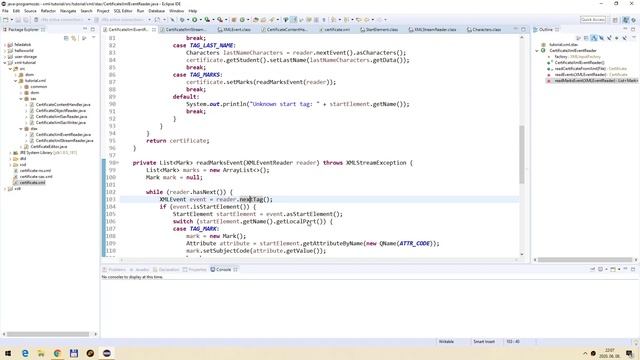This screenshot has height=360, width=640.
Task: Select the Java perspective icon
Action: tap(626, 20)
